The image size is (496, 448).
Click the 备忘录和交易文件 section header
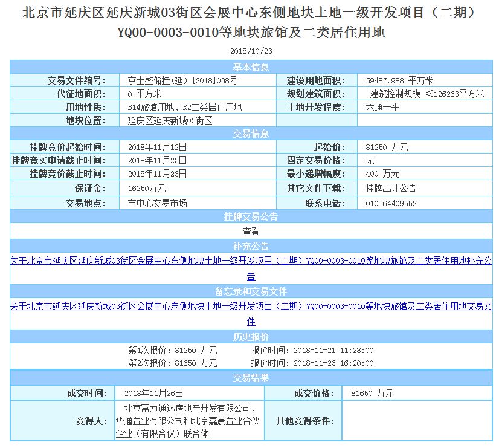point(251,291)
